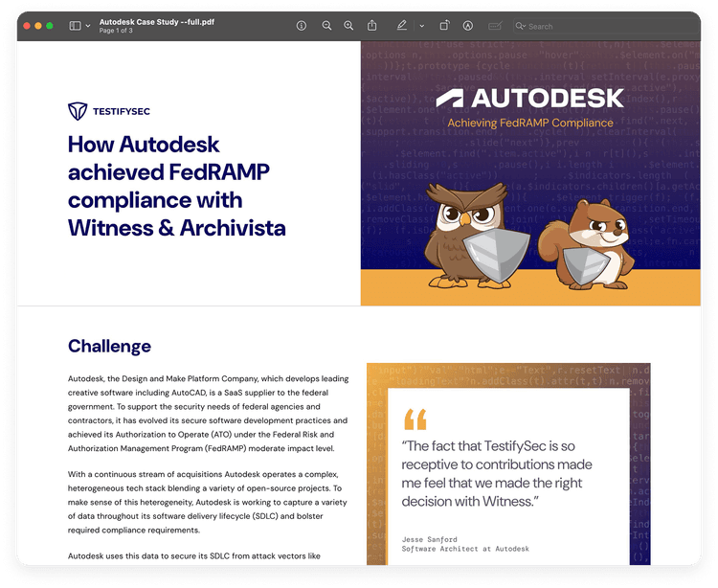Open search options magnifier dropdown
The image size is (718, 588).
tap(520, 26)
